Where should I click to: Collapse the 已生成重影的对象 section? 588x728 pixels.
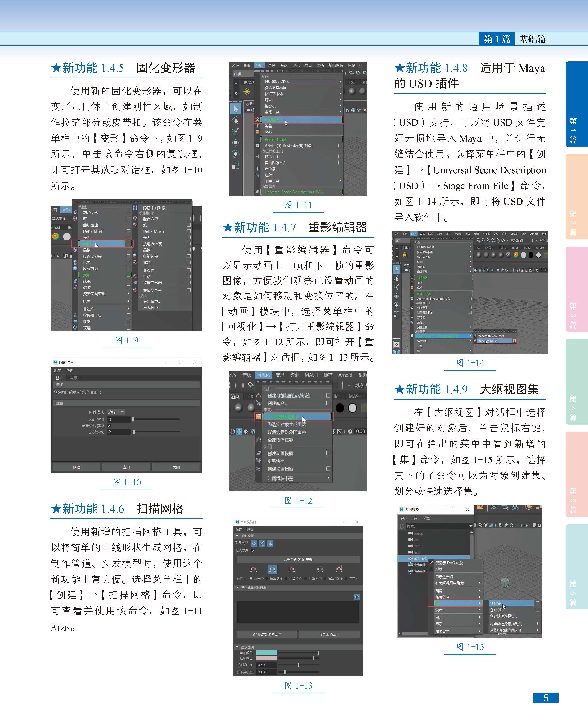pyautogui.click(x=237, y=588)
